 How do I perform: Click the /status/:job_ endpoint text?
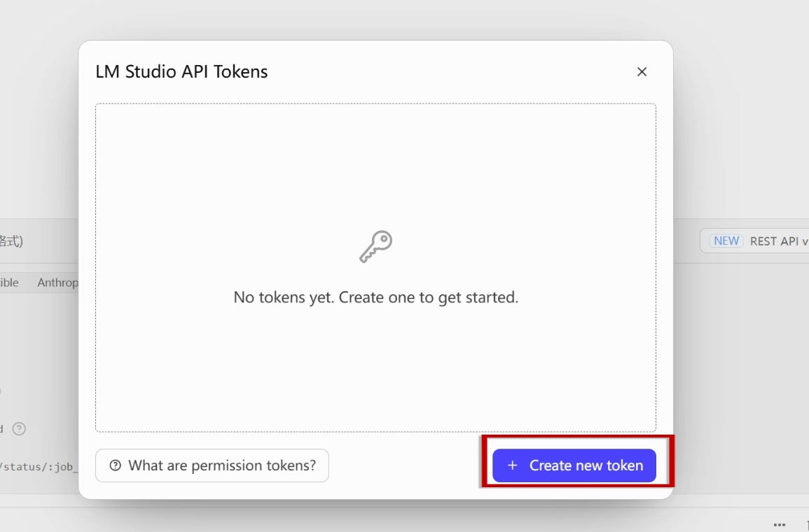coord(39,467)
